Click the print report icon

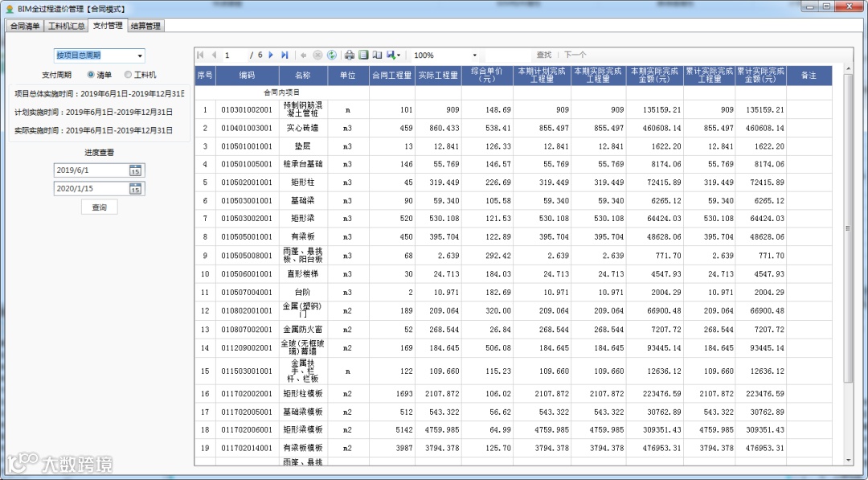(x=350, y=55)
